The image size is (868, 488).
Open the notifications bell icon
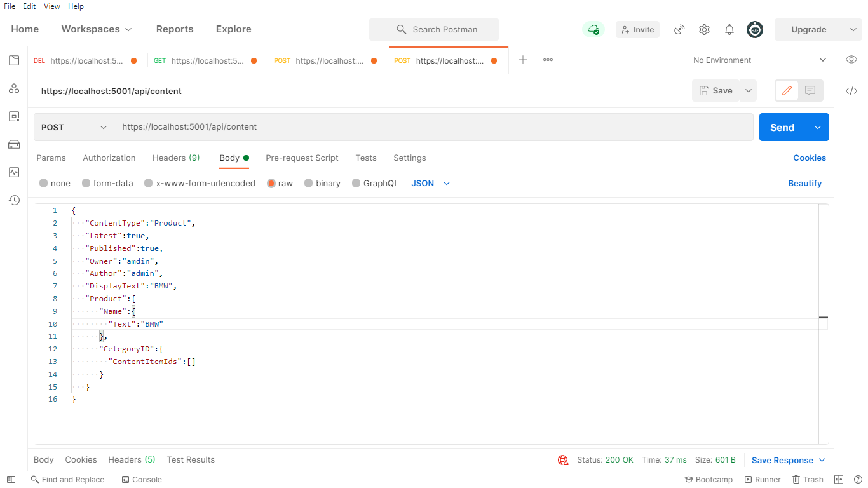tap(729, 29)
